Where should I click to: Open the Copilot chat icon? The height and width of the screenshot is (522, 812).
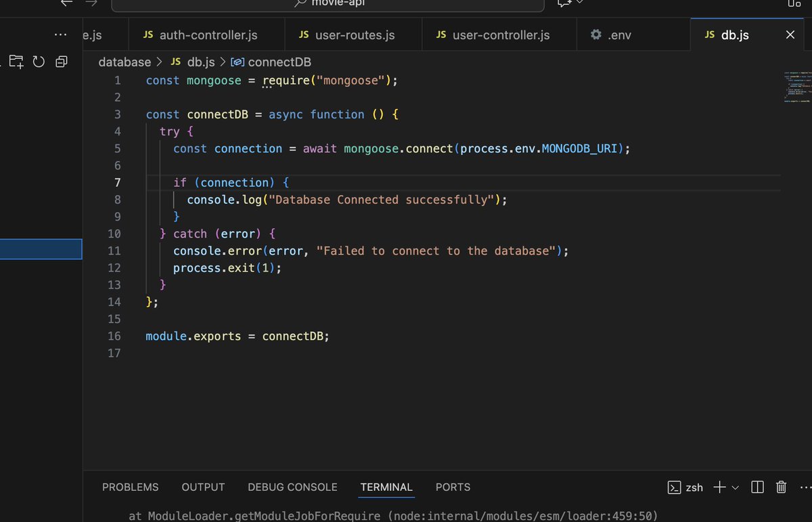[x=563, y=3]
